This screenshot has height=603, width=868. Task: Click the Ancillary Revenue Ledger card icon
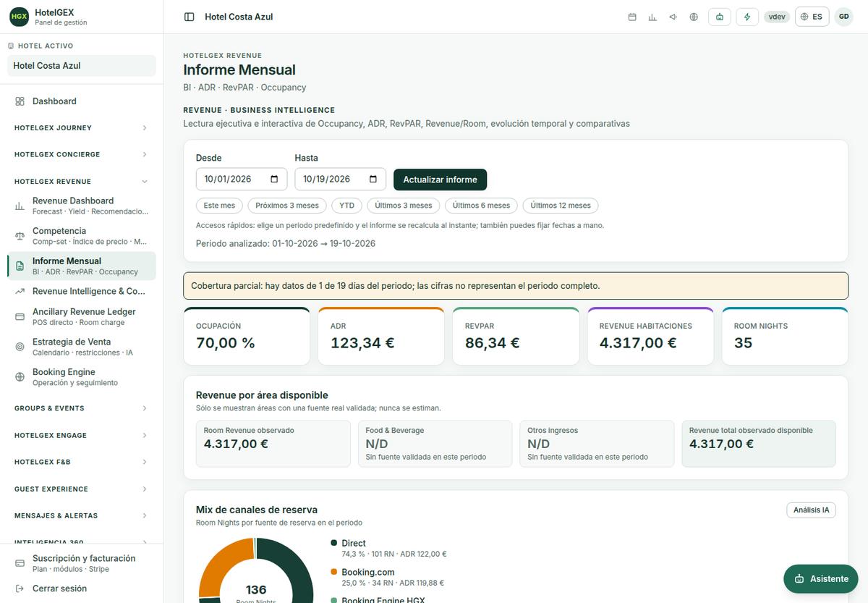tap(20, 317)
